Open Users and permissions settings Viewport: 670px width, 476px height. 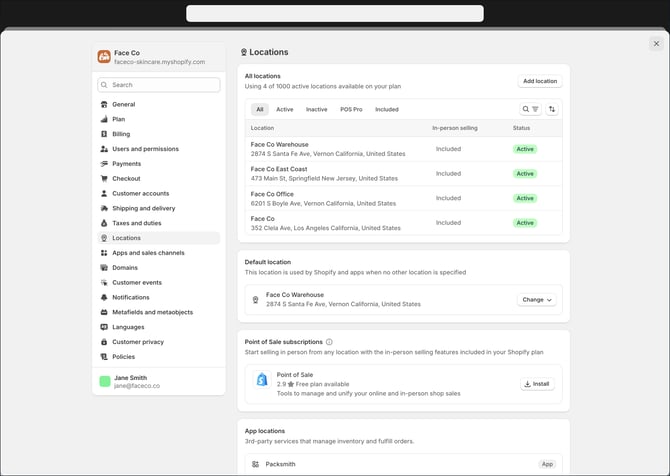pyautogui.click(x=145, y=149)
